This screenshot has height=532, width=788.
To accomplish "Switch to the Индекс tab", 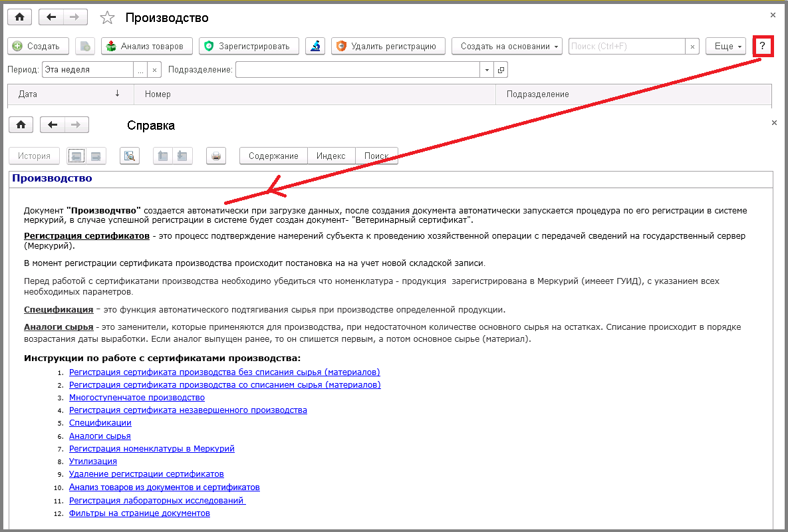I will [330, 156].
